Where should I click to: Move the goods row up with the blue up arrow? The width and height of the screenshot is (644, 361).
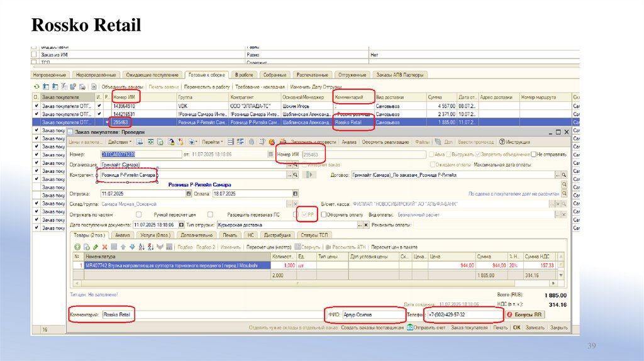pyautogui.click(x=123, y=247)
